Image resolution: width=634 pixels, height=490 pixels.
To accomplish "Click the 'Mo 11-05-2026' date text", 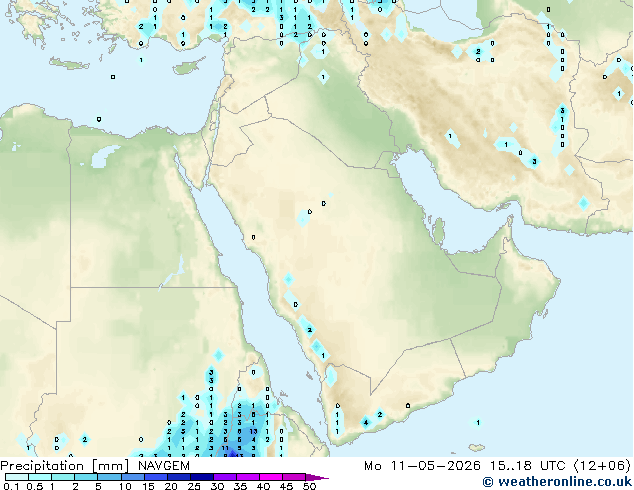I will [423, 466].
